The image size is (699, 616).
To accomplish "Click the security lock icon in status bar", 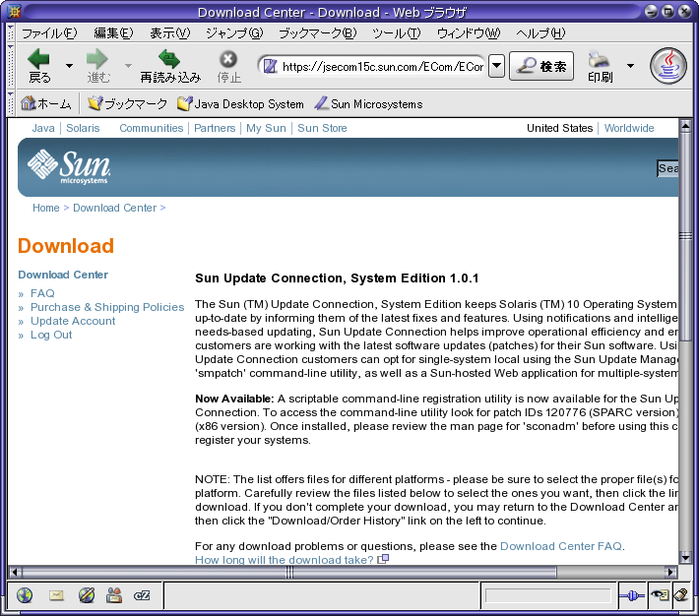I will click(681, 594).
